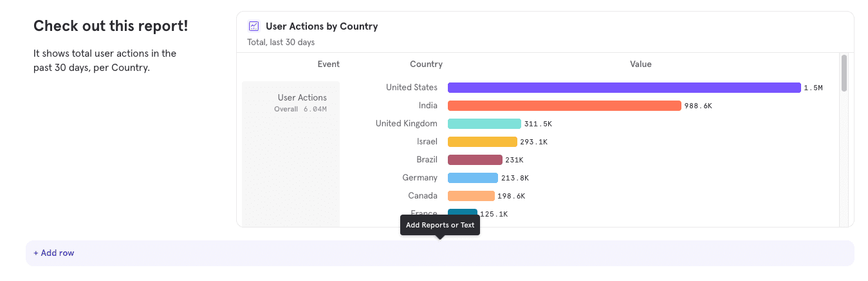
Task: Click the Country column header
Action: click(x=426, y=64)
